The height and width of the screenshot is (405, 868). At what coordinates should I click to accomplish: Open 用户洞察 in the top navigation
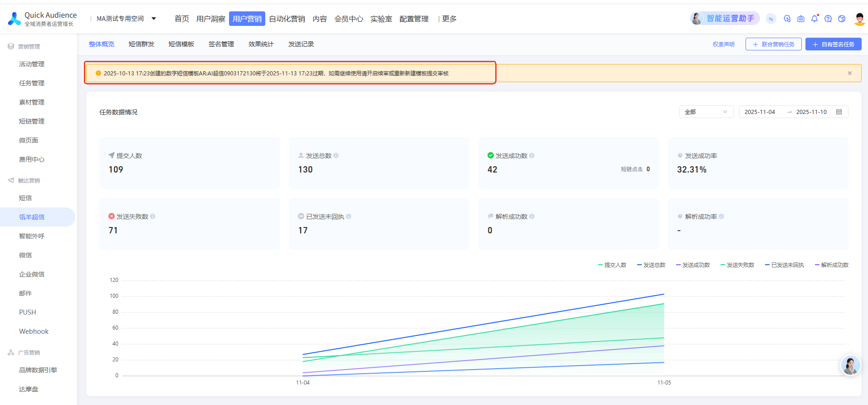tap(210, 19)
